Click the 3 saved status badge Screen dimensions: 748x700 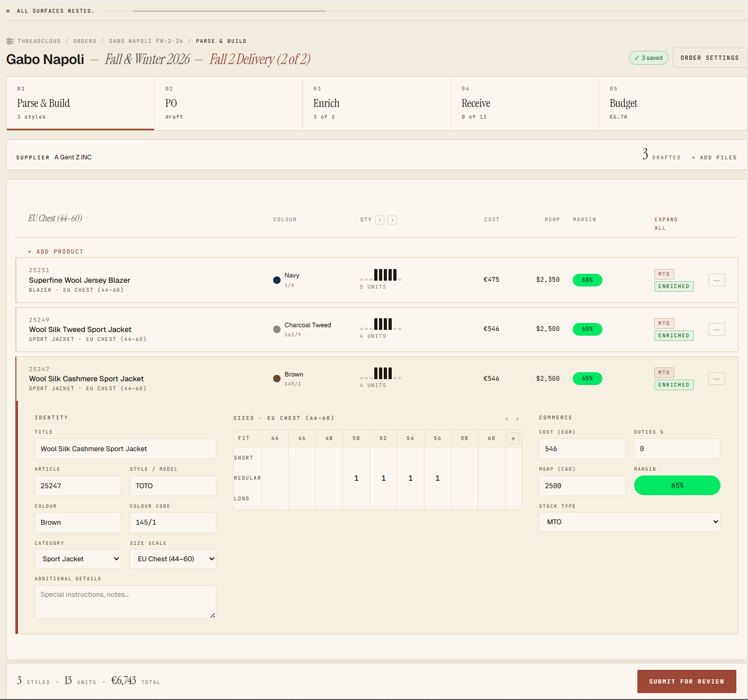point(648,58)
